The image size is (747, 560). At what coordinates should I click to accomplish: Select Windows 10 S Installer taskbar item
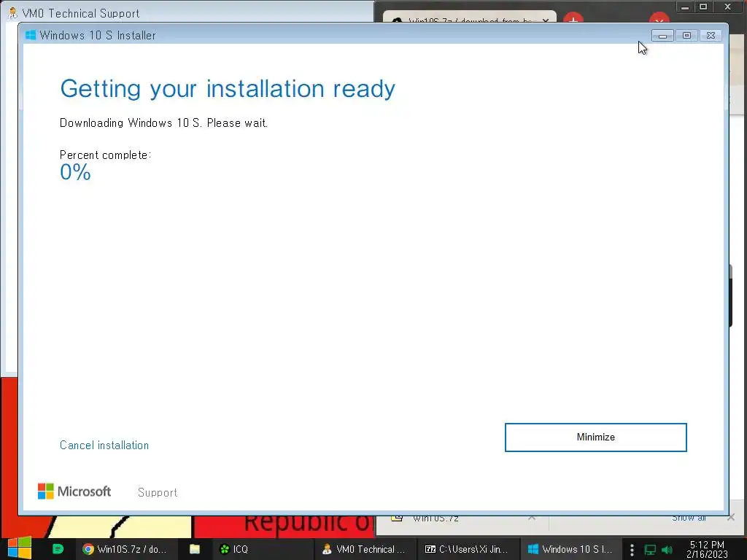click(x=570, y=549)
